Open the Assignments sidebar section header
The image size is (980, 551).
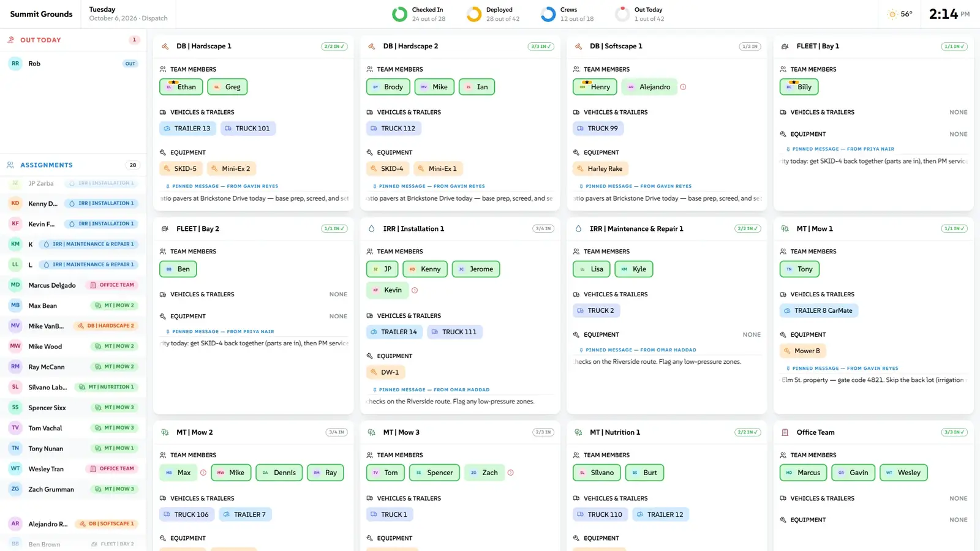(73, 165)
